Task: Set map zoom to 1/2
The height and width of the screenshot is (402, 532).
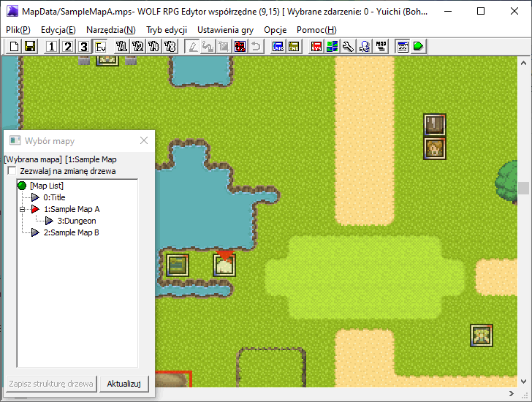Action: coord(137,47)
